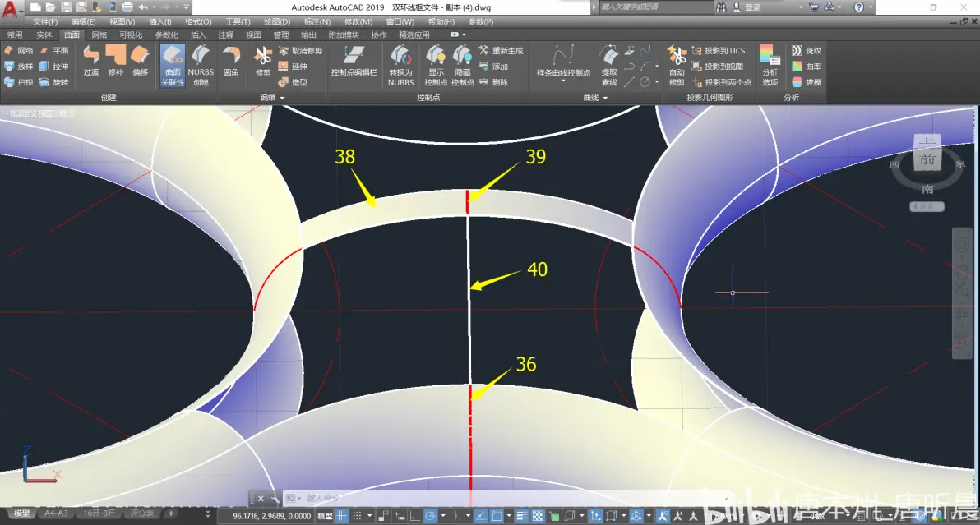Expand the 编辑 panel dropdown
980x525 pixels.
point(283,98)
